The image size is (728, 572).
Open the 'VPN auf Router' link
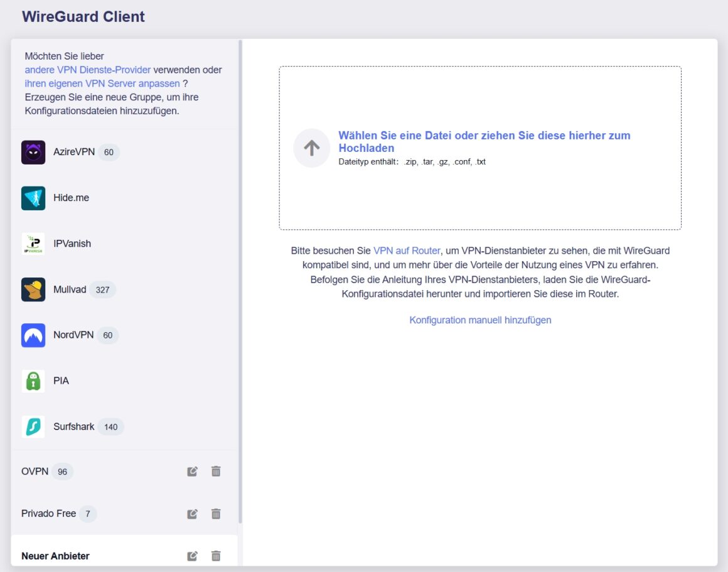pyautogui.click(x=407, y=251)
